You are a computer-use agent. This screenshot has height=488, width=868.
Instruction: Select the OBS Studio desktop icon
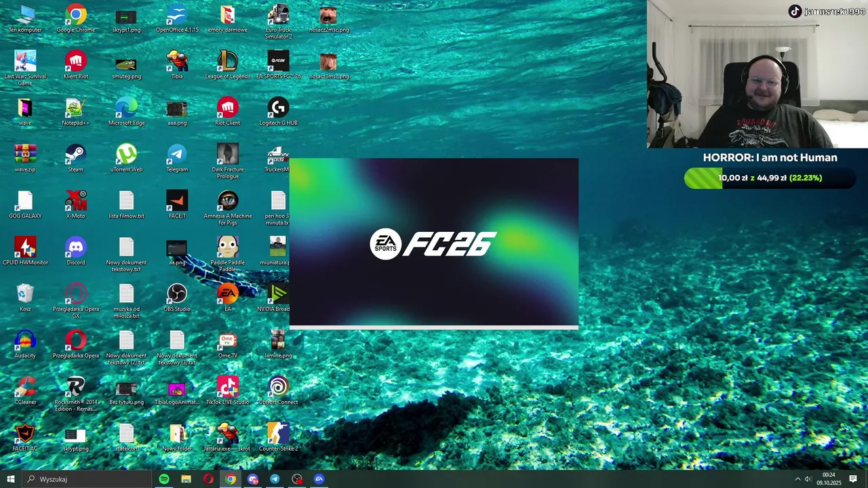[177, 298]
